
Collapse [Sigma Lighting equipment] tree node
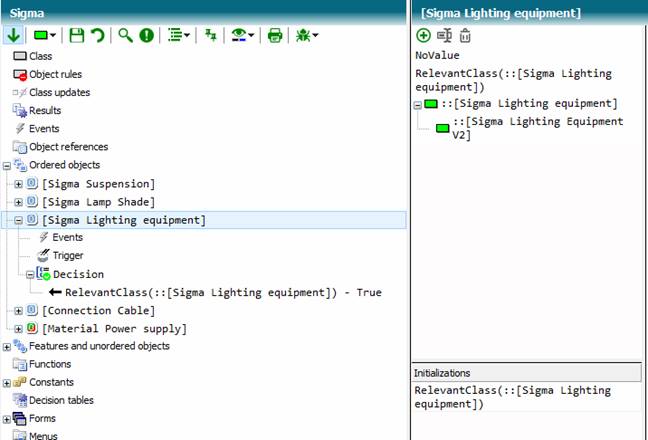[18, 221]
